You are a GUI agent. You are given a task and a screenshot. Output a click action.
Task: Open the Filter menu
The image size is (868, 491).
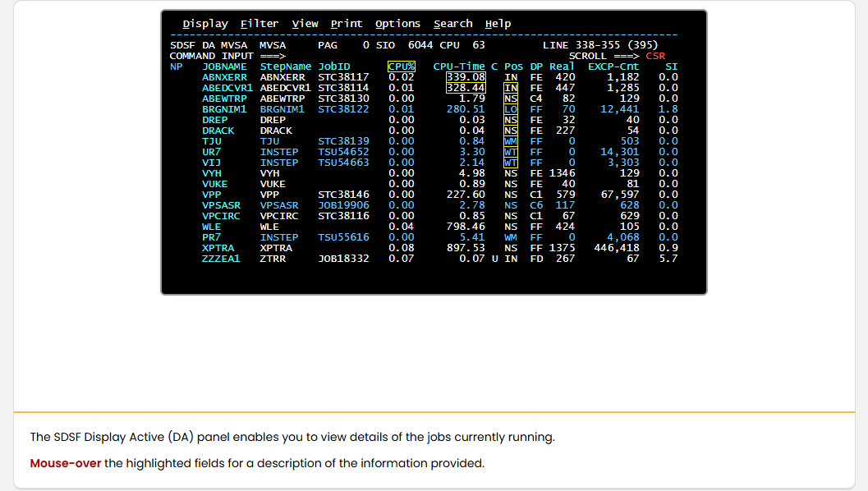tap(259, 24)
